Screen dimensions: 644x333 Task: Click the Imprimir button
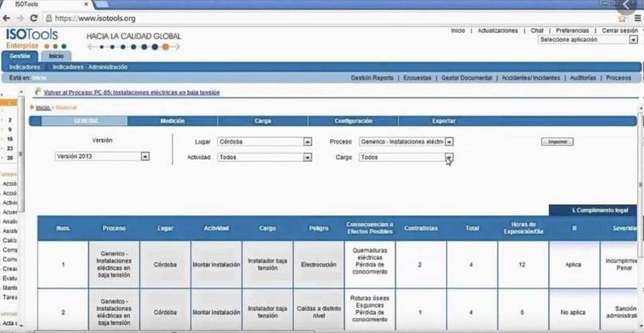(x=557, y=142)
